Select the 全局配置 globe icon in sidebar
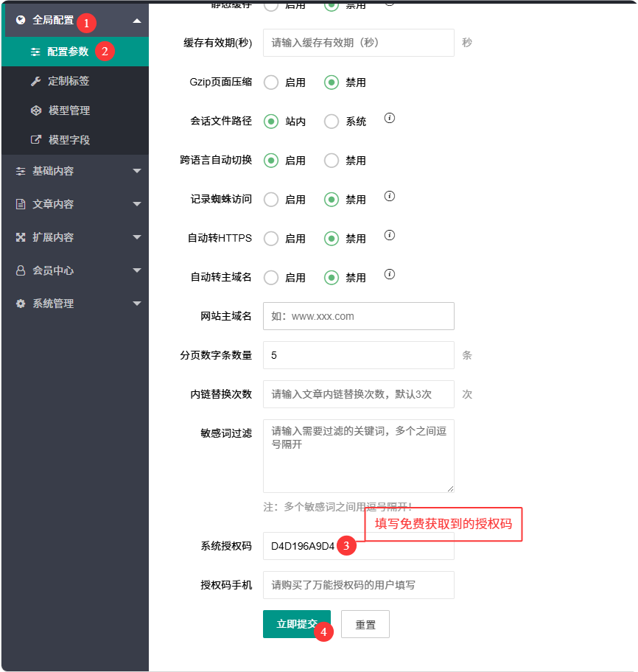The image size is (638, 672). [20, 22]
